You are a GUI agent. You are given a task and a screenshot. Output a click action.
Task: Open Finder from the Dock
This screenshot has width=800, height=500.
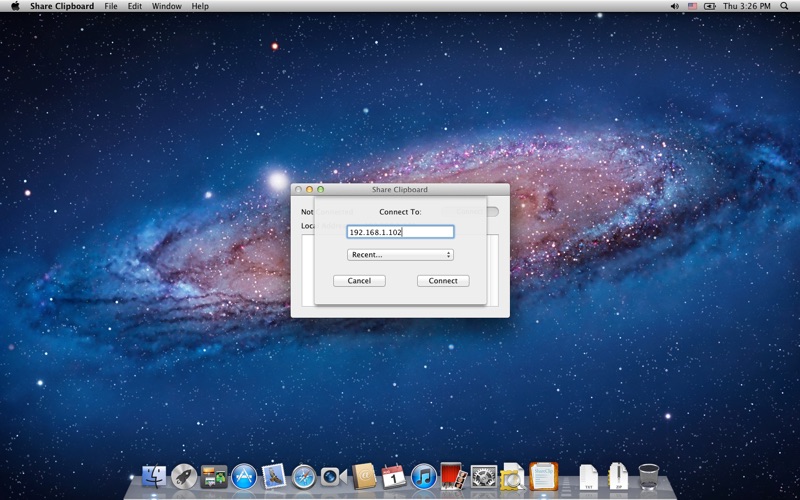tap(154, 477)
